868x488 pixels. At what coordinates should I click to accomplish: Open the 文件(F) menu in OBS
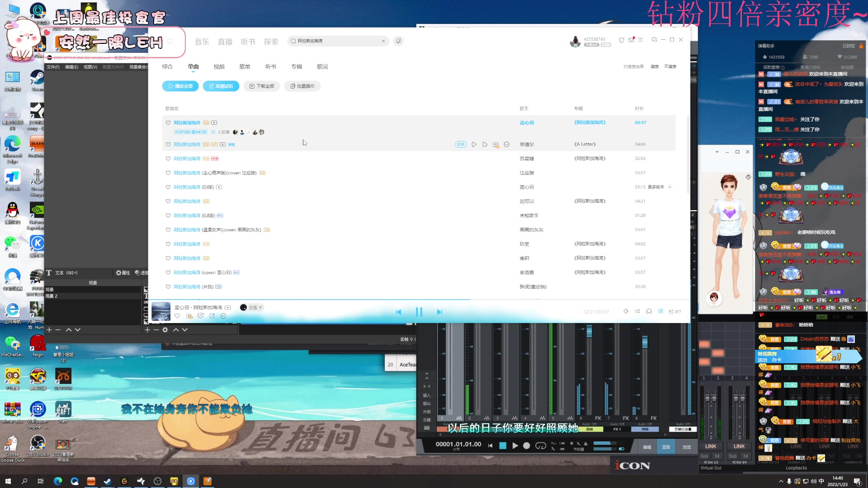click(x=53, y=67)
